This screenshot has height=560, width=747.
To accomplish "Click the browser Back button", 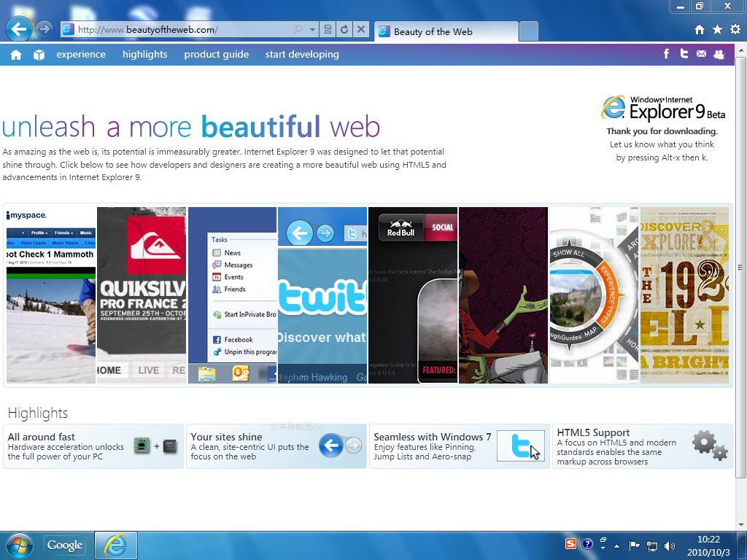I will pos(18,29).
